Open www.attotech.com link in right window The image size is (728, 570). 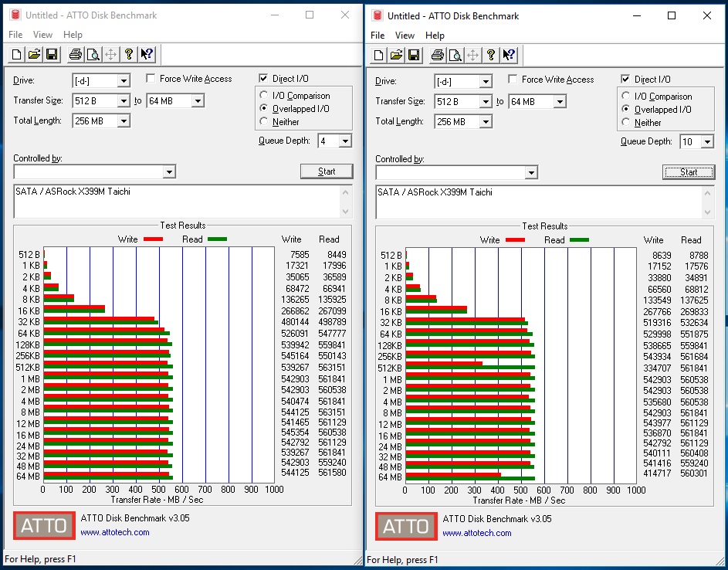pos(477,533)
